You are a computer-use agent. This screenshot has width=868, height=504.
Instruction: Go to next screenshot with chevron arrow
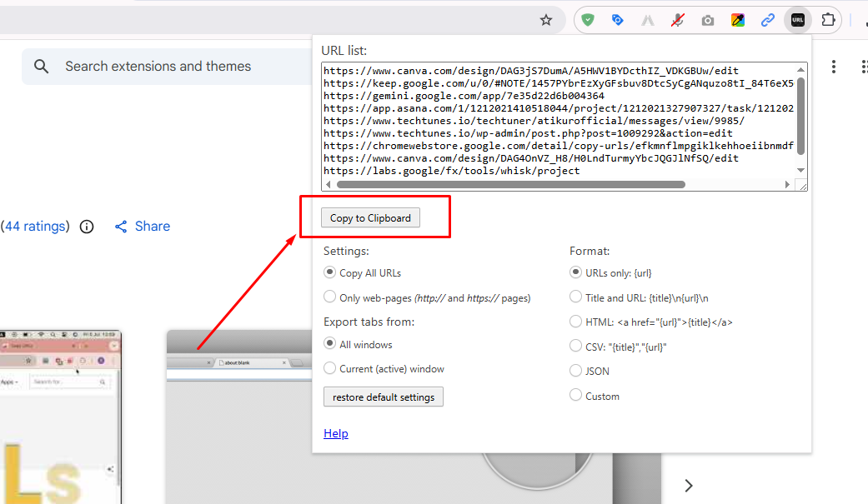click(688, 486)
